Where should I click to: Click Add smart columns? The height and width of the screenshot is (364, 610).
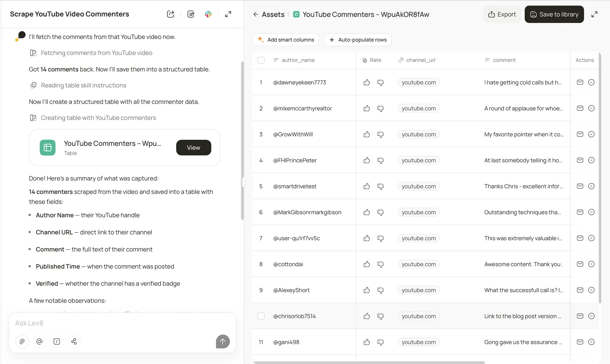[x=286, y=40]
